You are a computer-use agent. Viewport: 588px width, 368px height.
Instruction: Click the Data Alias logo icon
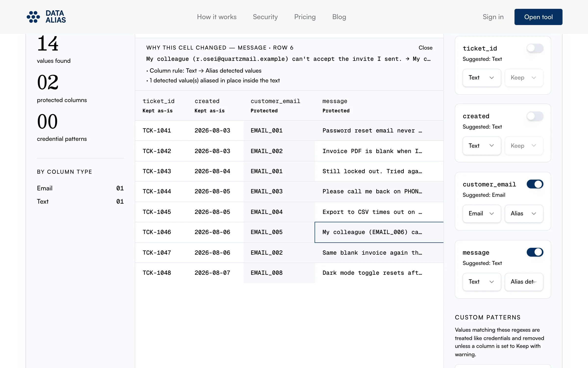(x=33, y=17)
